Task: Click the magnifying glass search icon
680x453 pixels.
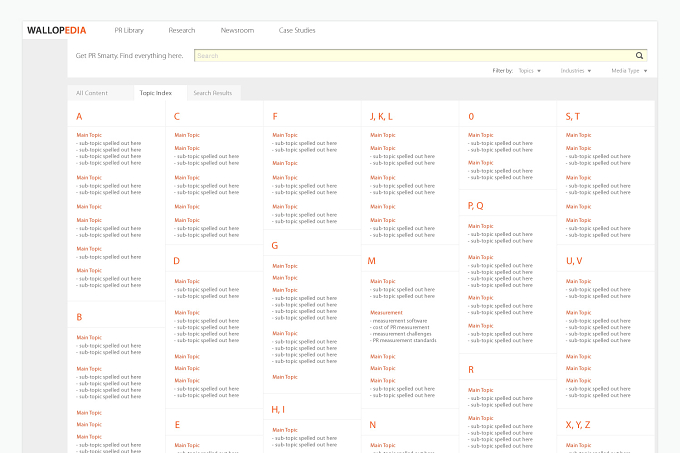Action: coord(639,55)
